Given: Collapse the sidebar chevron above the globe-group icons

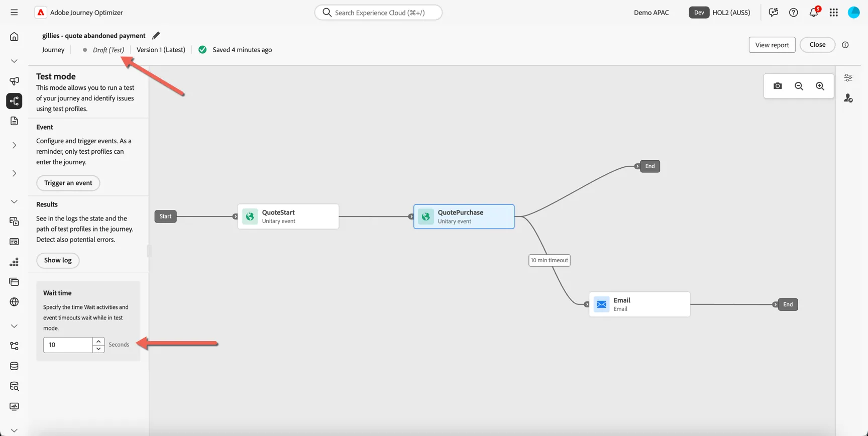Looking at the screenshot, I should (14, 201).
